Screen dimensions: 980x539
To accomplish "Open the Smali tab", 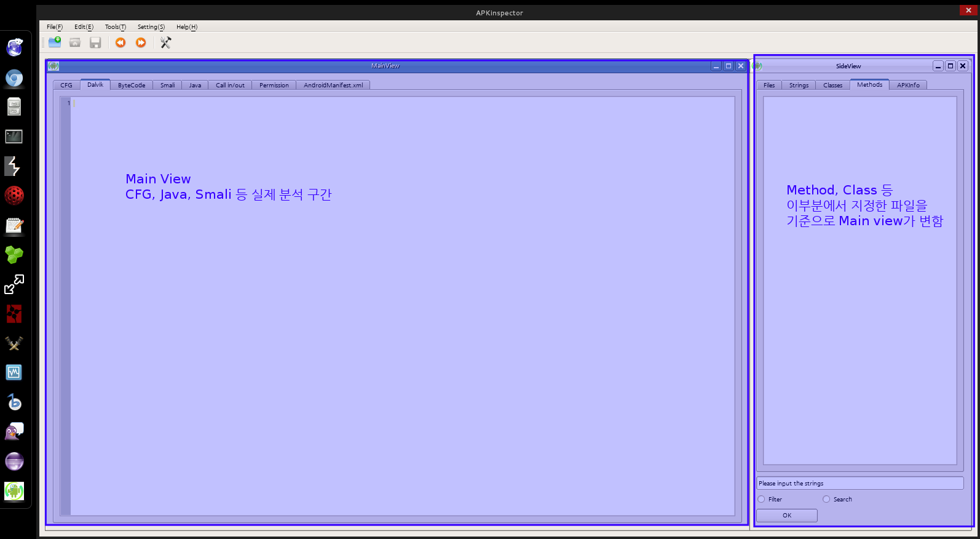I will [x=168, y=86].
